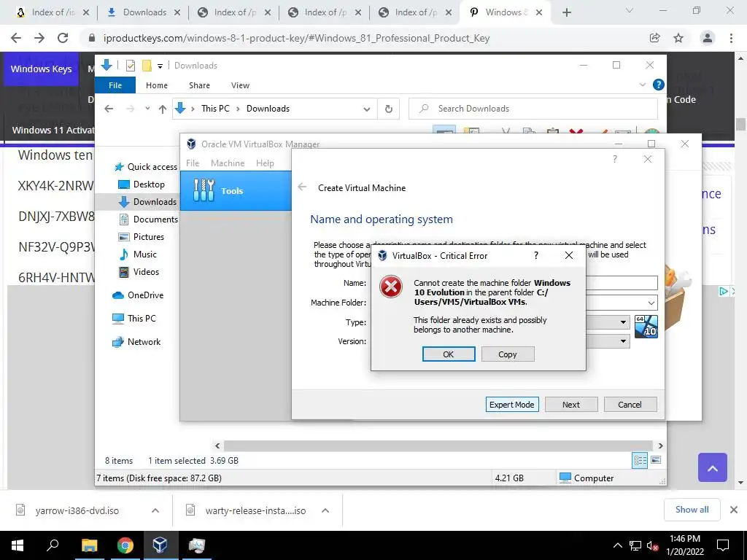Open warty-release download options chevron
747x560 pixels.
[x=325, y=510]
